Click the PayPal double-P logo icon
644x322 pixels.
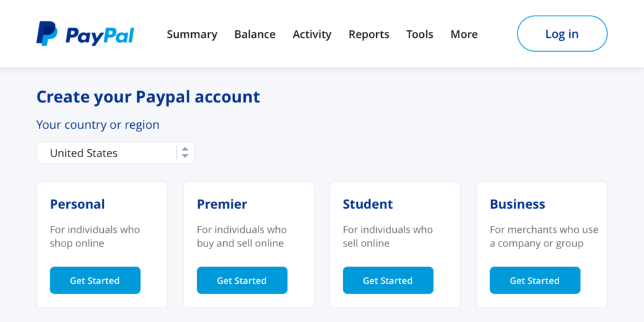(47, 34)
